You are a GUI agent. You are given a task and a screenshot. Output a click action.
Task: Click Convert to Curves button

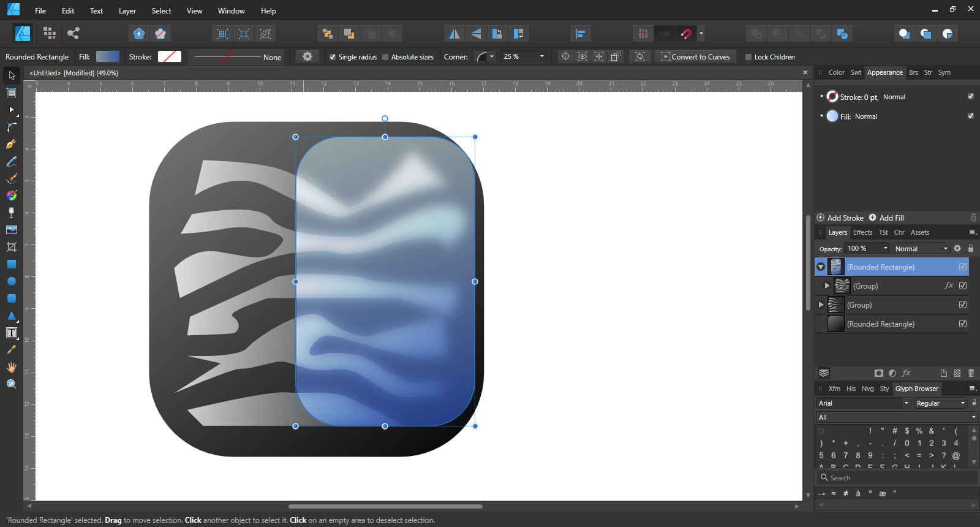(695, 56)
